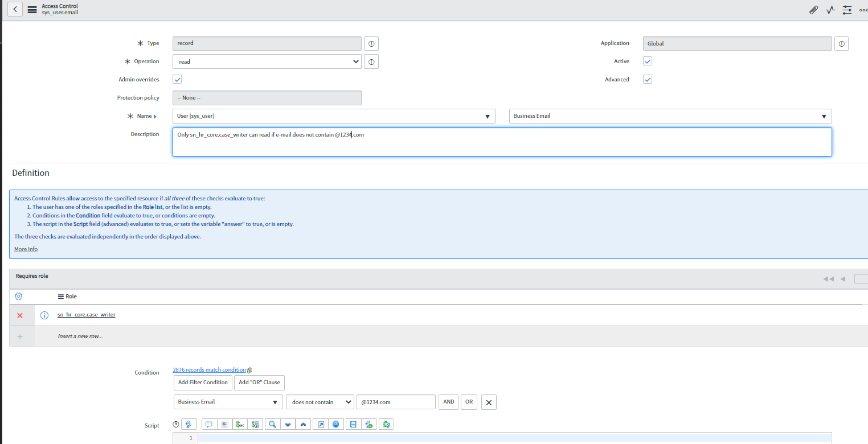Open the Access Control context menu

point(32,9)
